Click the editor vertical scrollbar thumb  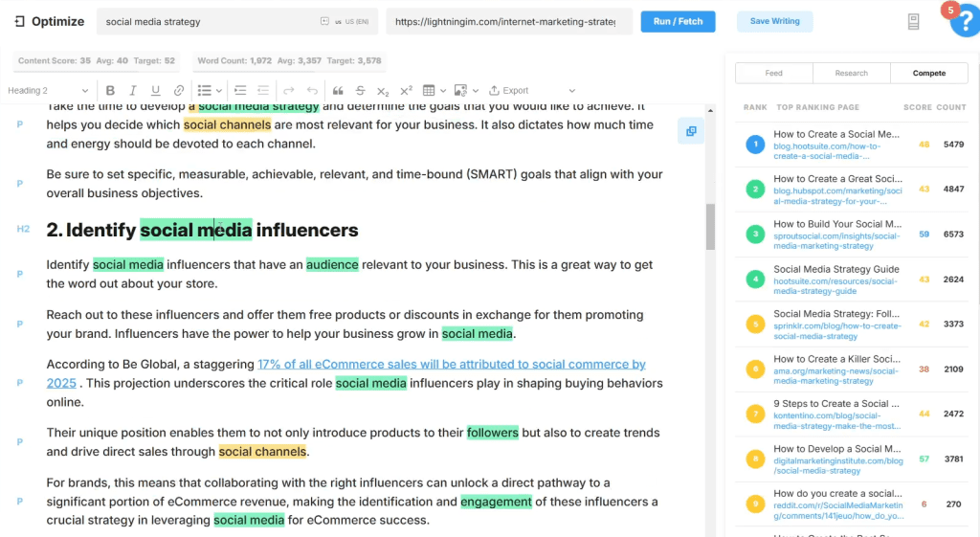tap(710, 227)
